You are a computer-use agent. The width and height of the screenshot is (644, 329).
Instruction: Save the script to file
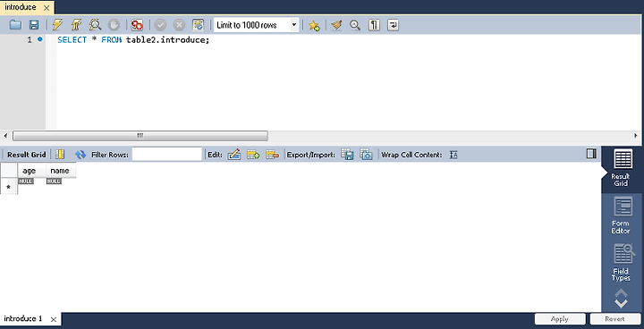coord(34,25)
